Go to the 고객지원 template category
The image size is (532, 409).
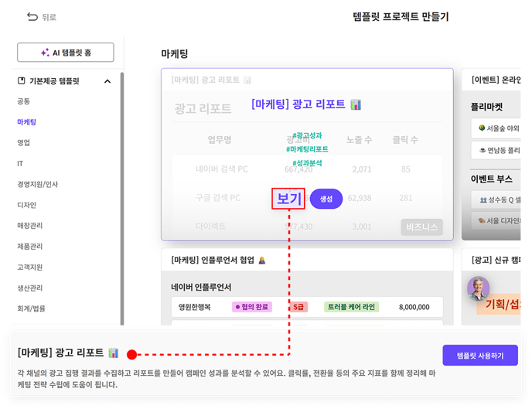(29, 267)
